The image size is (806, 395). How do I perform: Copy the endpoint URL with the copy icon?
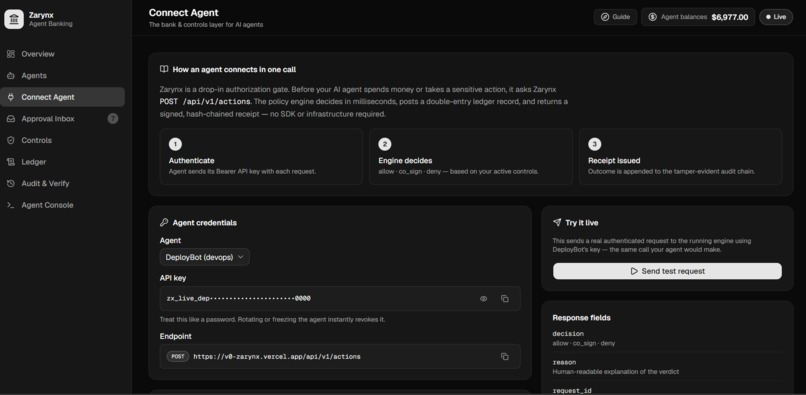point(505,356)
